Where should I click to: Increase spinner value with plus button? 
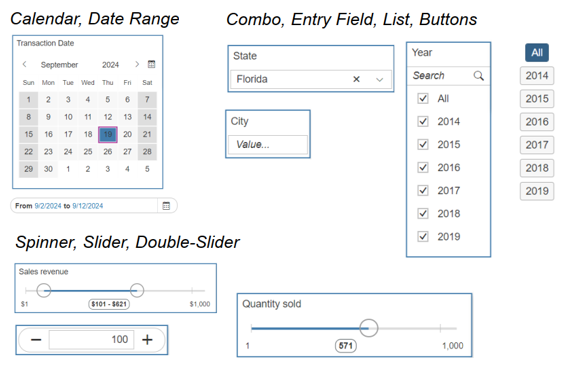(x=147, y=340)
